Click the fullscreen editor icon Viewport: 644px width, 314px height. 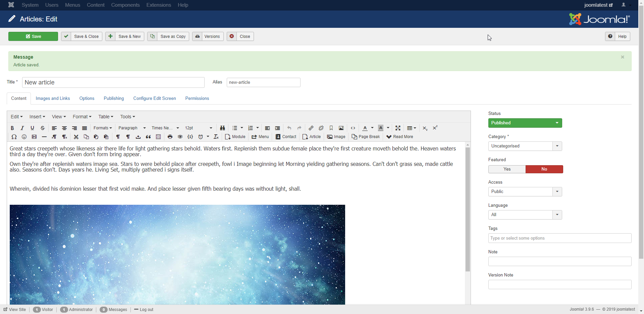click(398, 128)
